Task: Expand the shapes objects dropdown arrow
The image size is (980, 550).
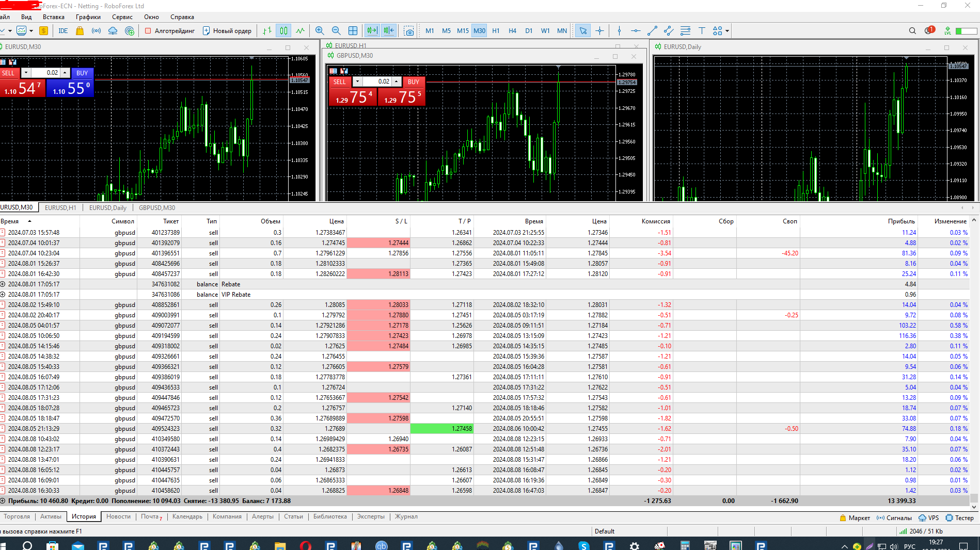Action: tap(727, 31)
